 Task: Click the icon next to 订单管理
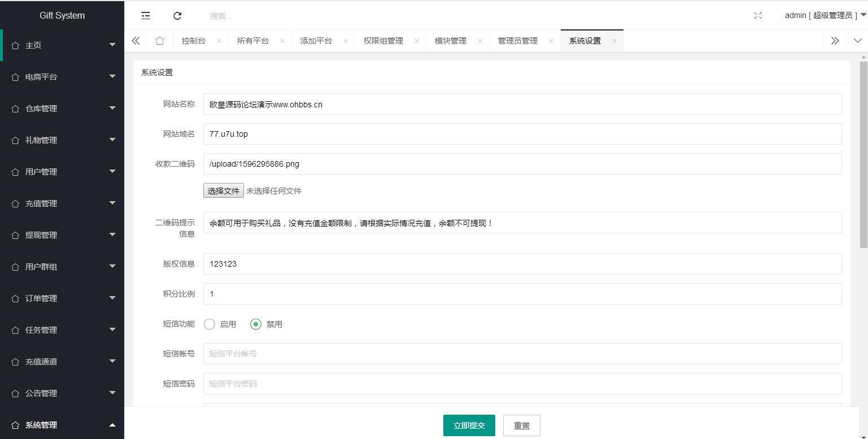pyautogui.click(x=15, y=298)
